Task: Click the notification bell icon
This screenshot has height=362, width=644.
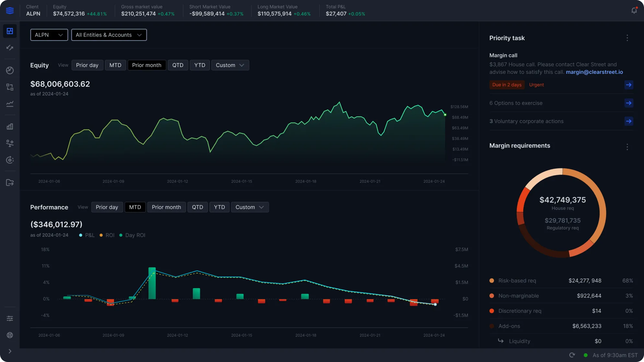Action: coord(634,10)
